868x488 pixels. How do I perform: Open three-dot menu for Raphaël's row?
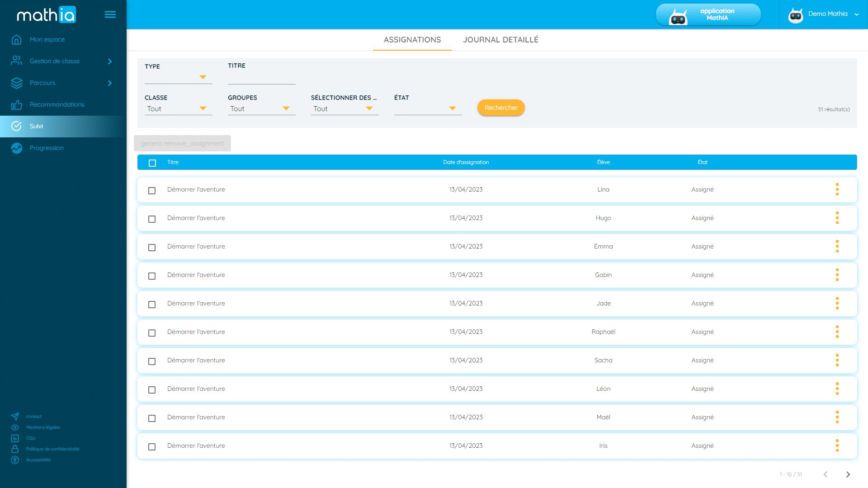click(837, 332)
